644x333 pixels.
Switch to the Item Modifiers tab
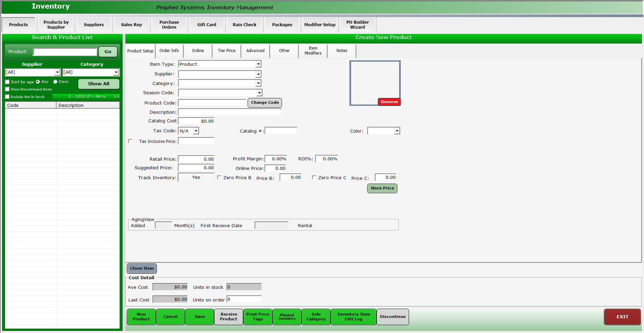pyautogui.click(x=312, y=51)
